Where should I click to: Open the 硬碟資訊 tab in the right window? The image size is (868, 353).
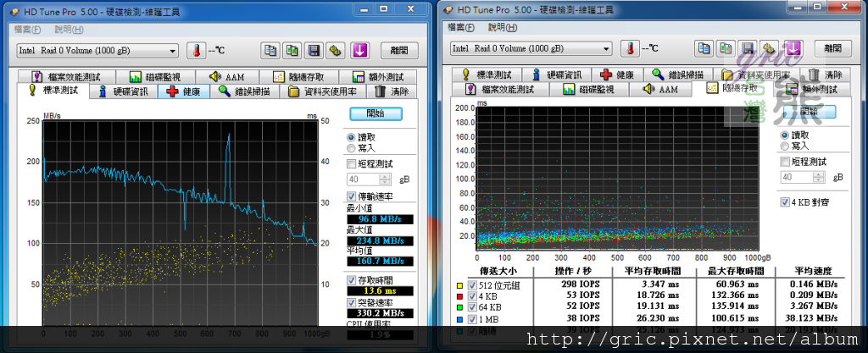click(x=557, y=74)
